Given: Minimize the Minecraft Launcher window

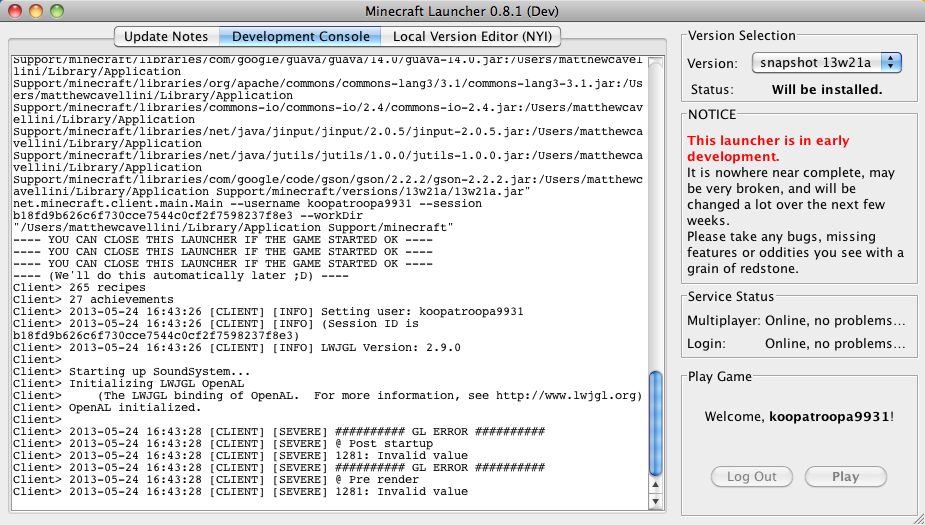Looking at the screenshot, I should click(x=36, y=11).
